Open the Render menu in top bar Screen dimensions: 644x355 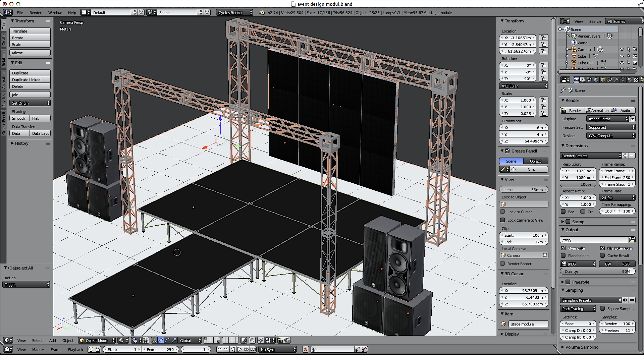point(35,12)
